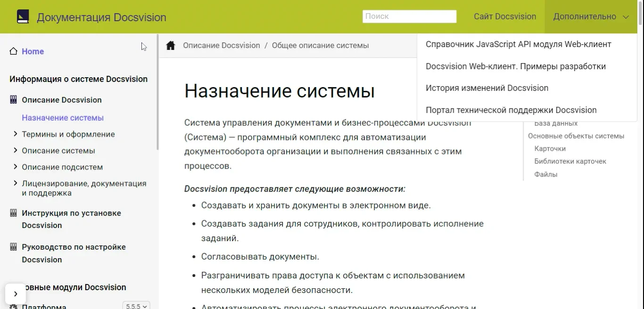Select Docsvision Web-клиент. Примеры разработки

tap(516, 66)
